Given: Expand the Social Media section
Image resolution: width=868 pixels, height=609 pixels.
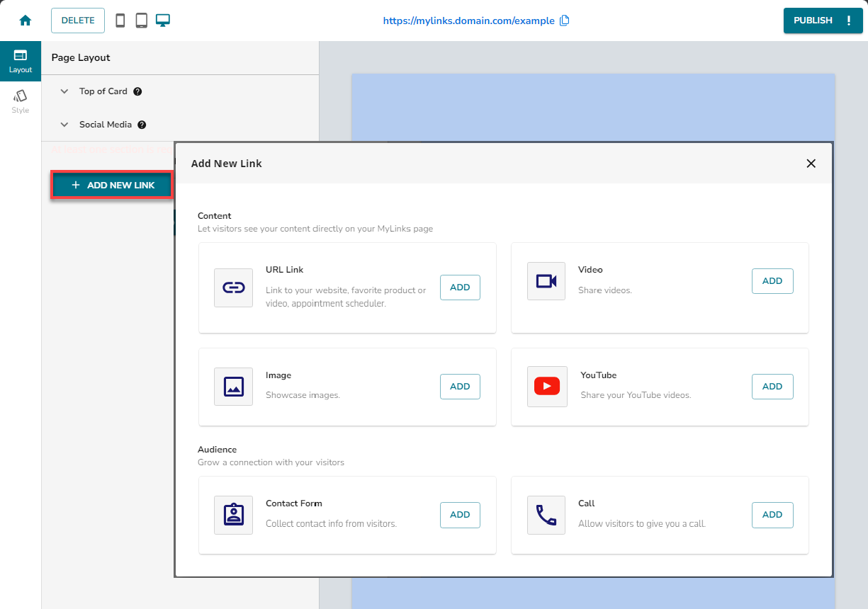Looking at the screenshot, I should coord(64,125).
